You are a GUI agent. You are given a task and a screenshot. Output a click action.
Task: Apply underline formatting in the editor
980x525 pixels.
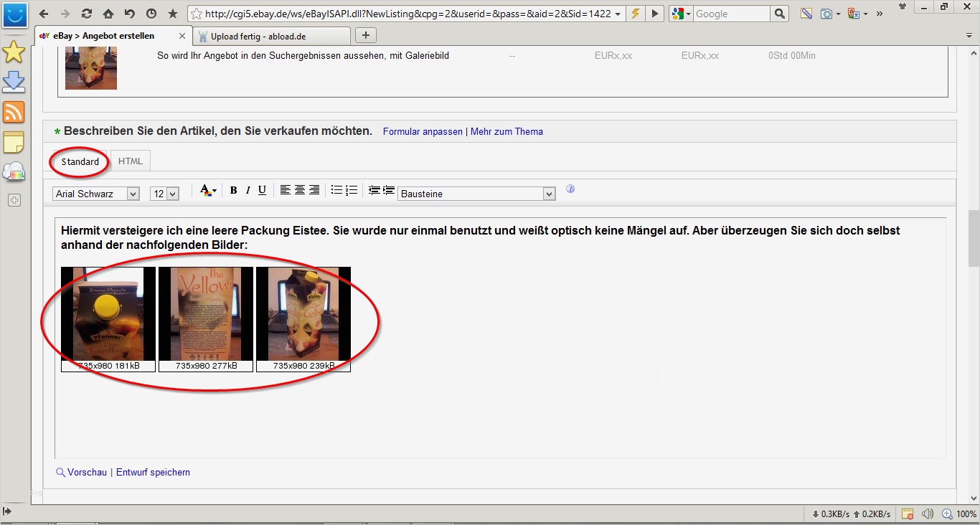tap(262, 190)
